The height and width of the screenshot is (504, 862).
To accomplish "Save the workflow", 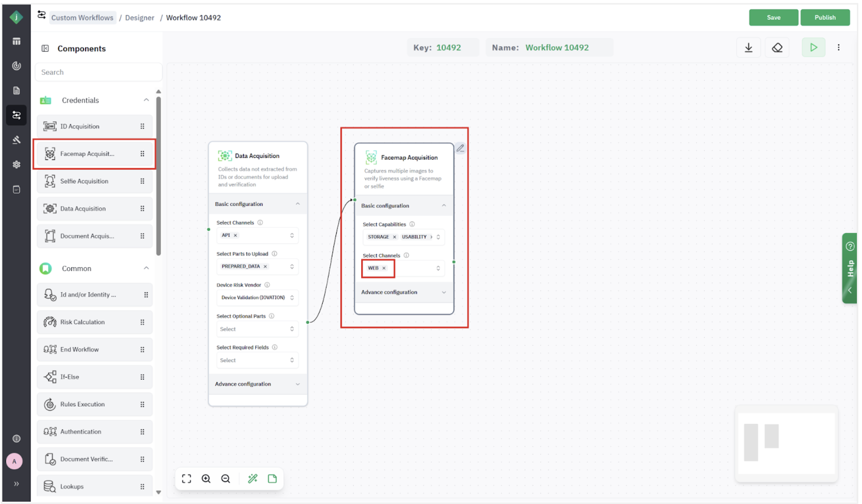I will pyautogui.click(x=773, y=17).
